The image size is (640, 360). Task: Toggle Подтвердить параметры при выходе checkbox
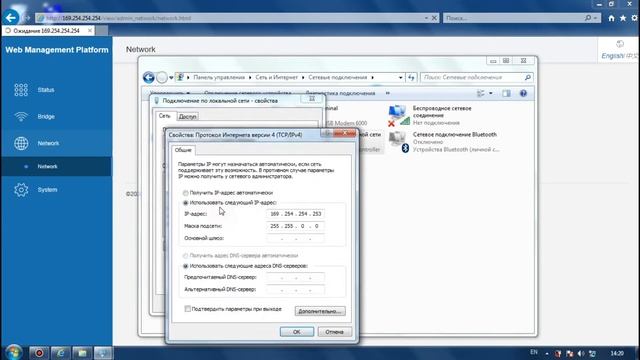click(187, 309)
